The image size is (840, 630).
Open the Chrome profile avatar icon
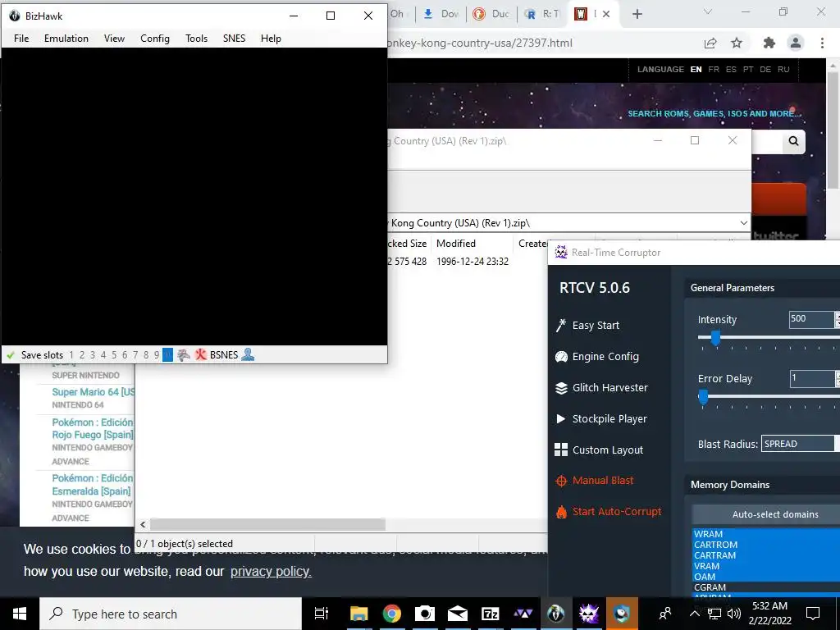pos(796,43)
